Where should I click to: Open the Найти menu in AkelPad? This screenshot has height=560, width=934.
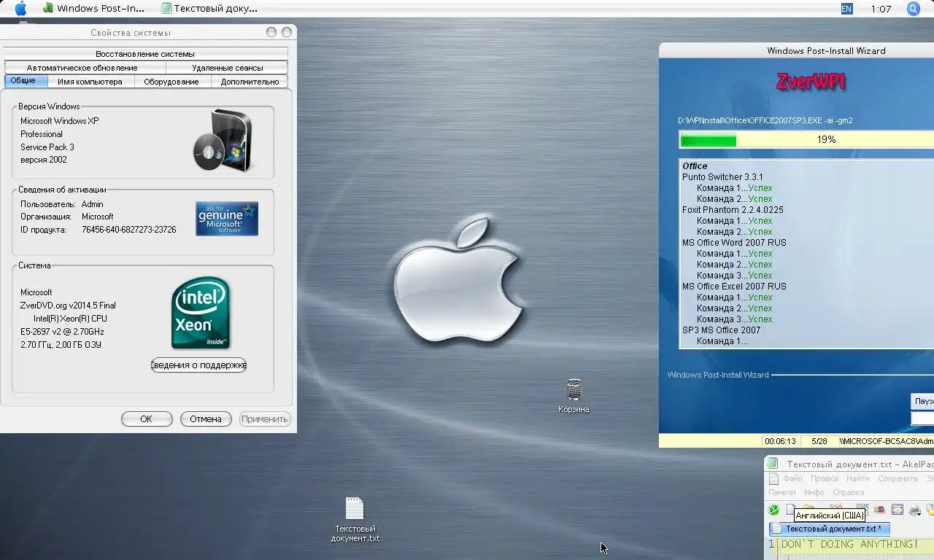point(857,478)
